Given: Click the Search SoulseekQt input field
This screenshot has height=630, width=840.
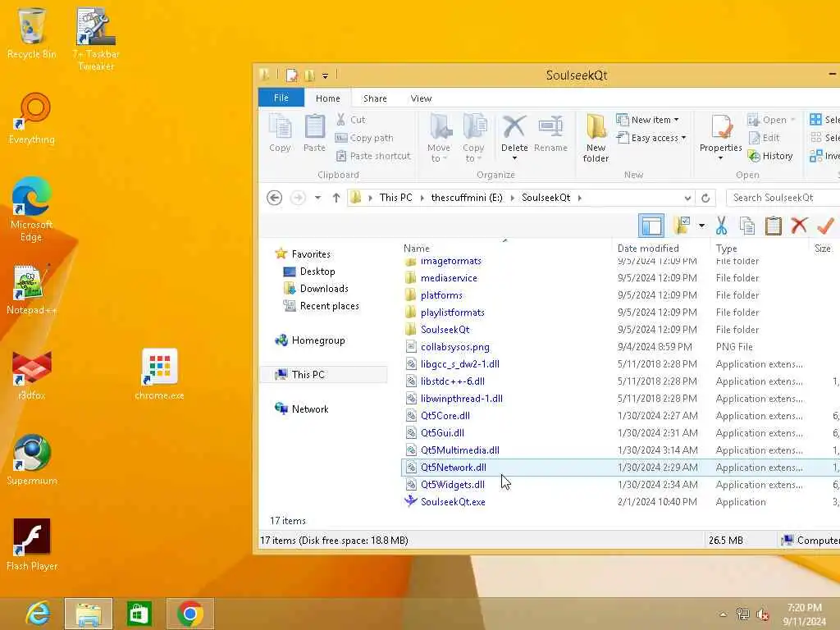Looking at the screenshot, I should (783, 198).
